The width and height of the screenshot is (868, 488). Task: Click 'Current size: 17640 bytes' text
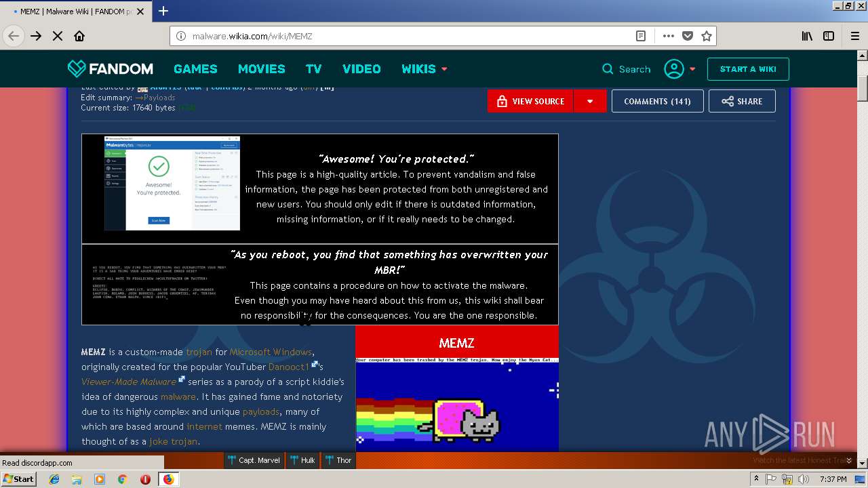[128, 108]
